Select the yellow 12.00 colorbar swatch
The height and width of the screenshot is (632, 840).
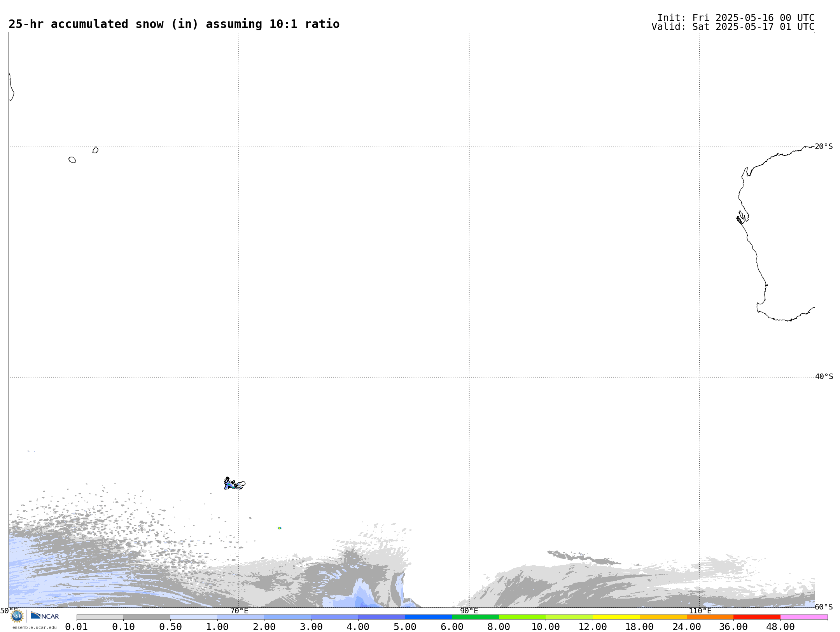point(616,617)
